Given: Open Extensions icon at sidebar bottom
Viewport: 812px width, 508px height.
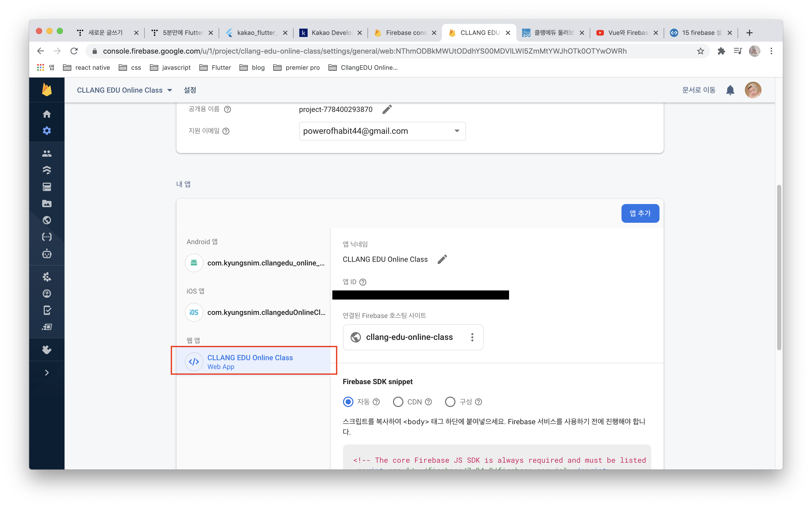Looking at the screenshot, I should pos(47,350).
